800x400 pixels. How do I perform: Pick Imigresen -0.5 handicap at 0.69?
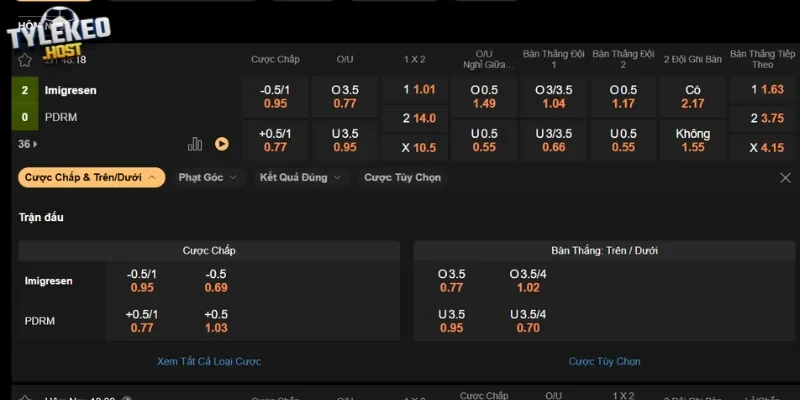216,280
